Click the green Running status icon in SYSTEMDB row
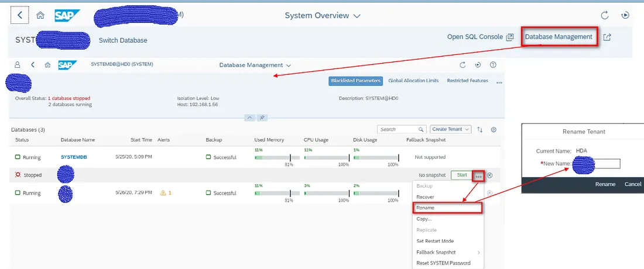The width and height of the screenshot is (644, 269). point(18,157)
